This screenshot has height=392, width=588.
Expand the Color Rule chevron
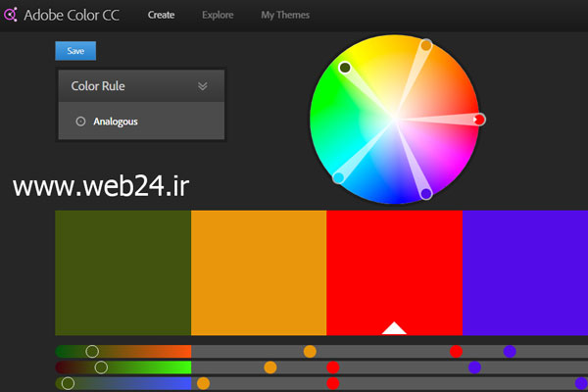coord(203,86)
